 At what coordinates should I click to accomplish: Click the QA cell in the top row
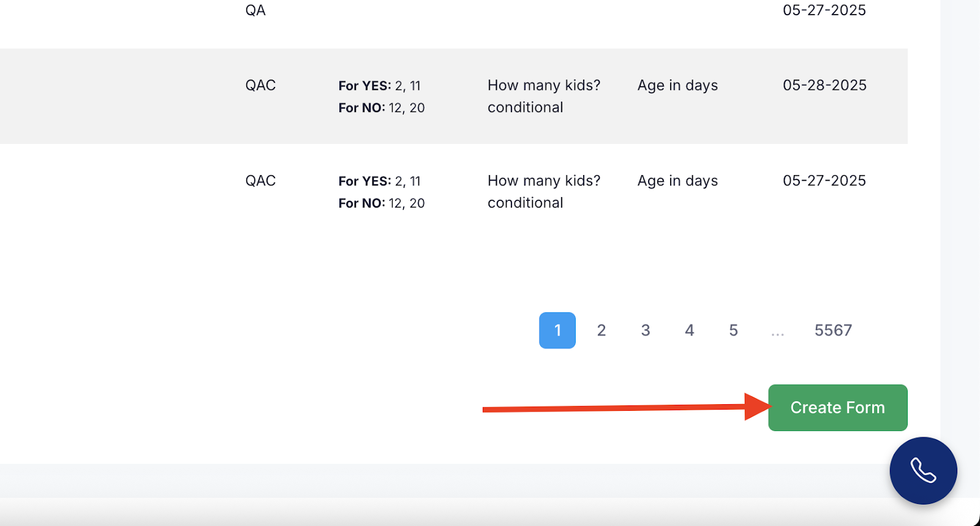[255, 10]
